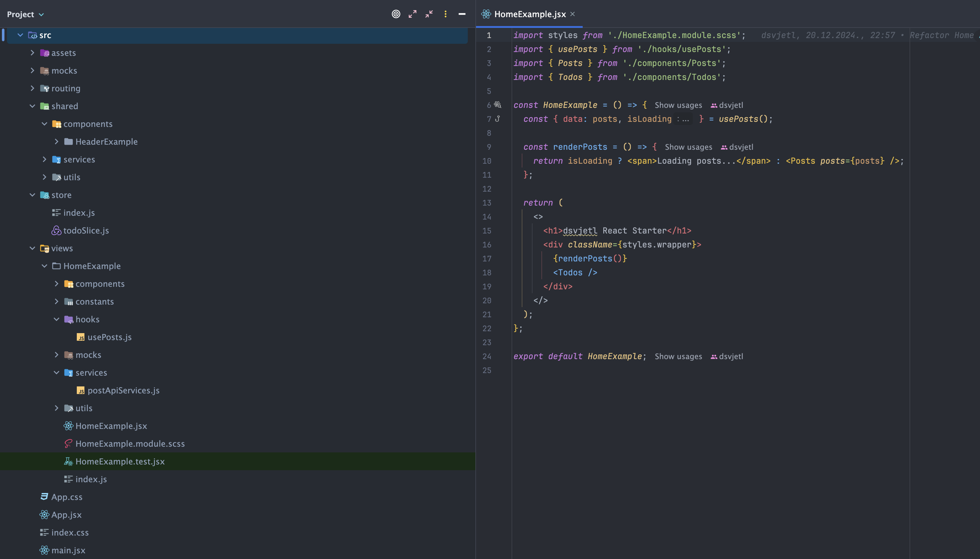
Task: Click the Expand All icon in Project panel
Action: tap(413, 14)
